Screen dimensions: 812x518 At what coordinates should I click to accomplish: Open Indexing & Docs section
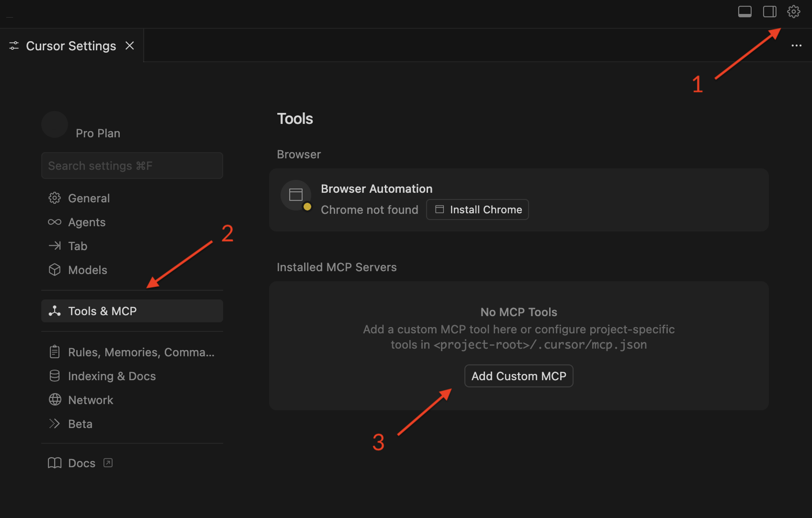[132, 376]
